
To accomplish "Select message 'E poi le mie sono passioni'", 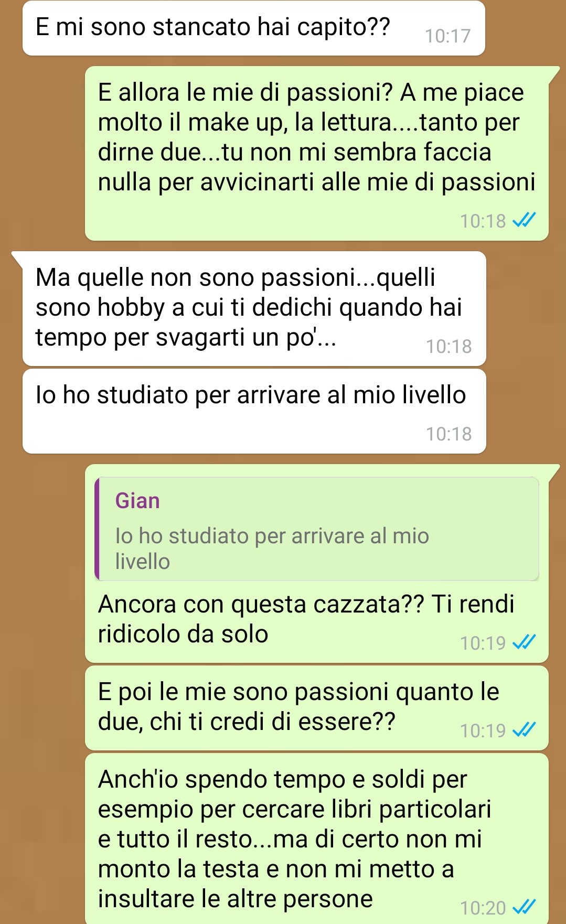I will tap(317, 707).
